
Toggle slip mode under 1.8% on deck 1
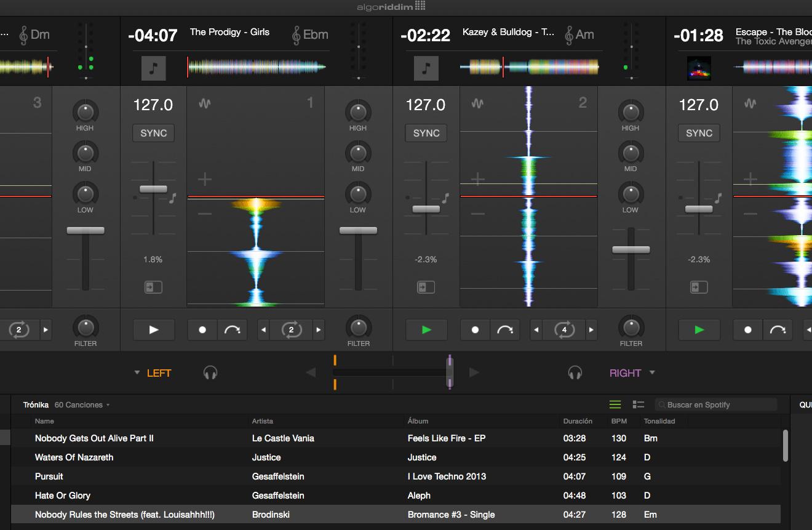153,287
